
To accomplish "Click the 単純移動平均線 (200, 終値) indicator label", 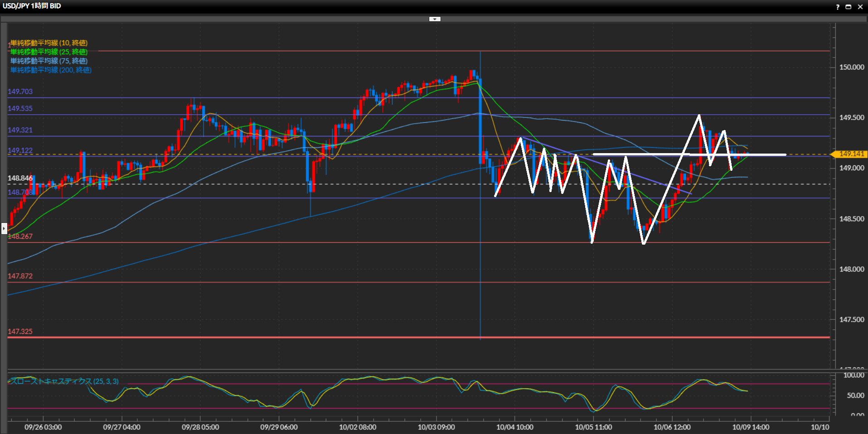I will click(x=51, y=70).
